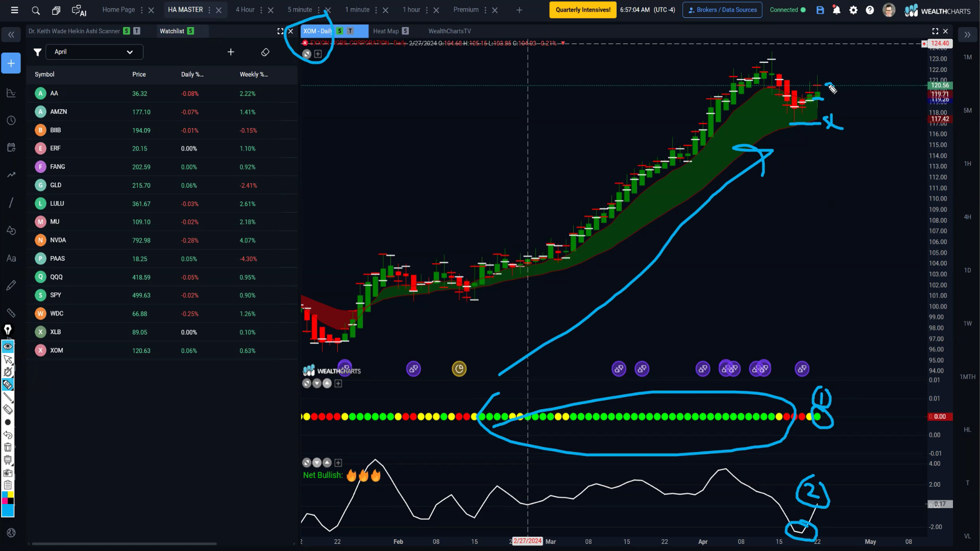Open the symbol search magnifier

coord(36,10)
